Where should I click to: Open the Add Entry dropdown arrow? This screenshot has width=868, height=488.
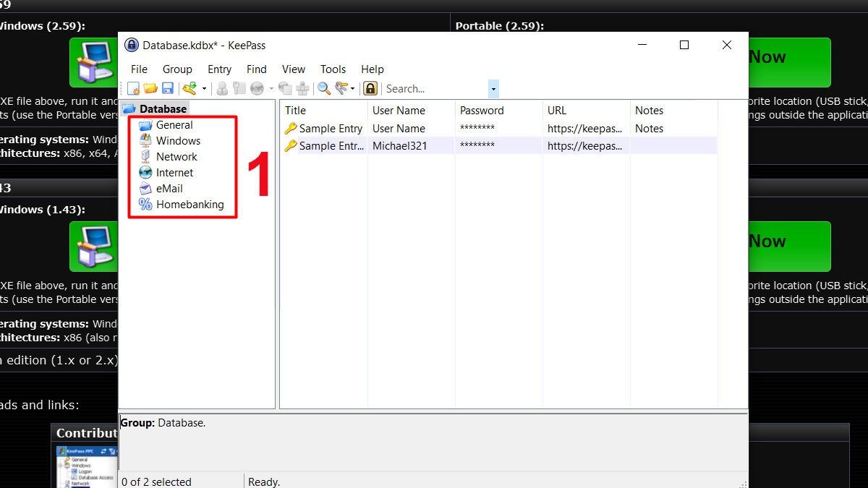[x=204, y=89]
